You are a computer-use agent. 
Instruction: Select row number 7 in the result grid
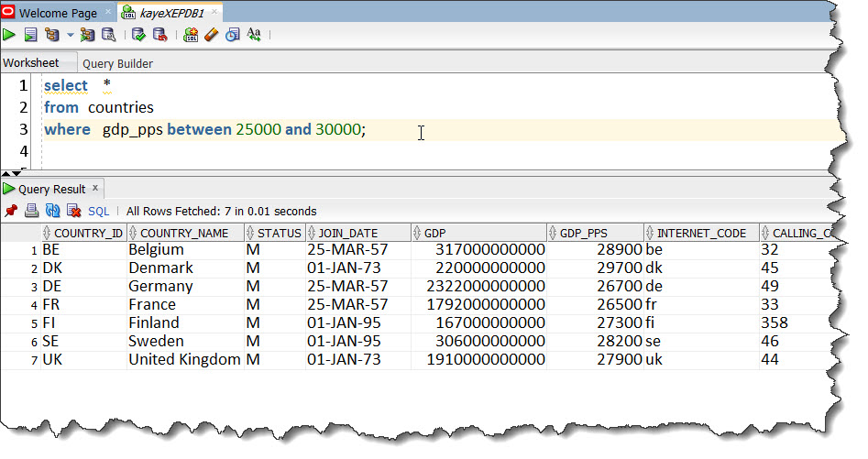(34, 361)
